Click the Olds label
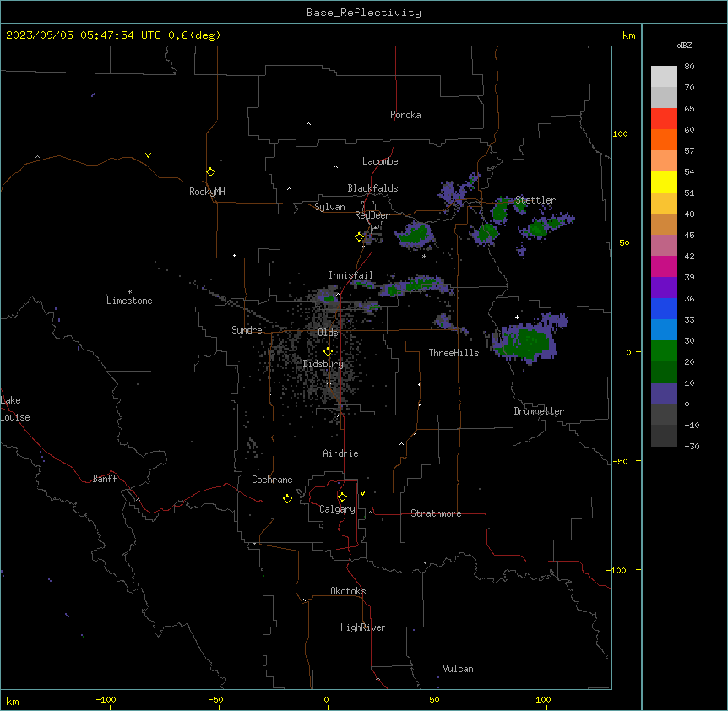This screenshot has height=711, width=728. point(328,333)
